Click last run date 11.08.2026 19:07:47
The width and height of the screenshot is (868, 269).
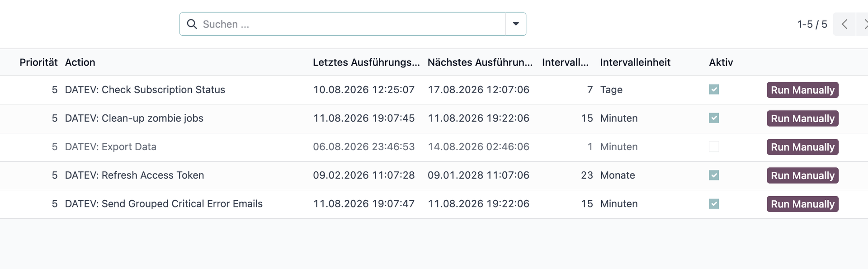364,203
